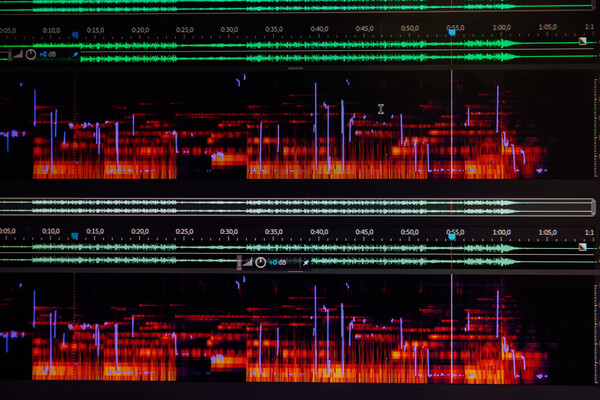Screen dimensions: 600x400
Task: Click the +0 dB value in upper HUD
Action: (x=48, y=54)
